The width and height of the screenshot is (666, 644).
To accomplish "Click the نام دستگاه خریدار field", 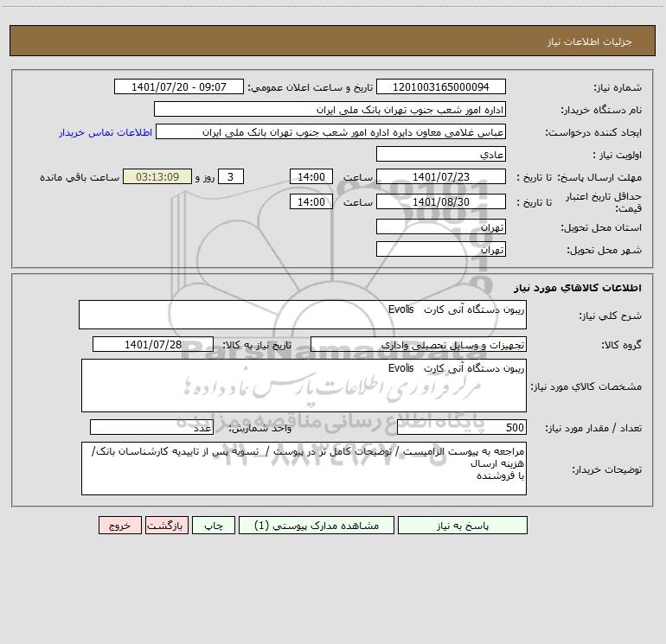I will (x=330, y=109).
